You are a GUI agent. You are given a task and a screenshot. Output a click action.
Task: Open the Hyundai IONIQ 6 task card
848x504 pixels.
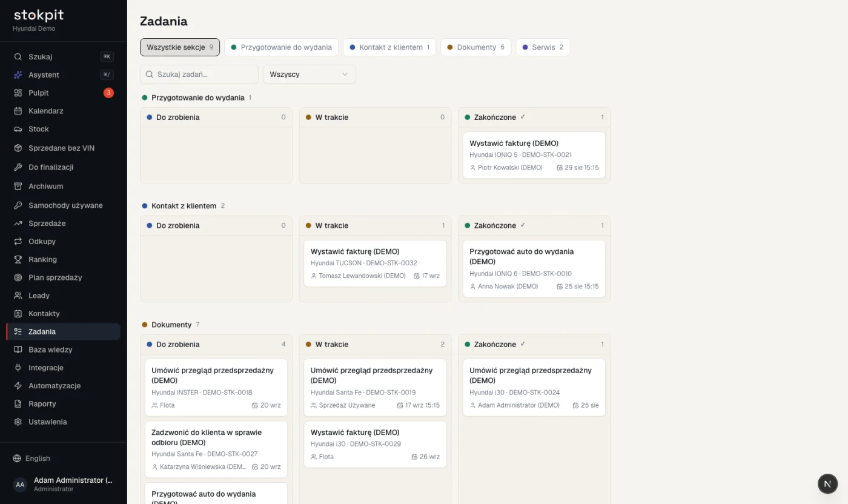pyautogui.click(x=534, y=268)
